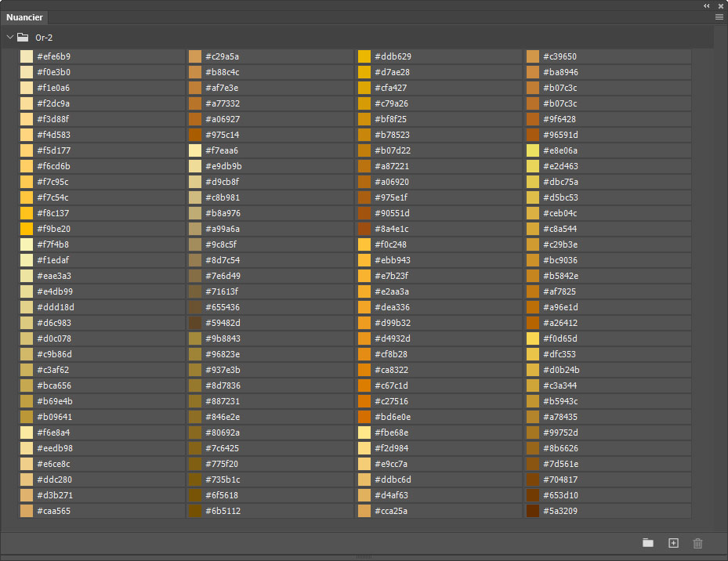Screen dimensions: 728x561
Task: Select the Or-2 group name
Action: coord(44,38)
